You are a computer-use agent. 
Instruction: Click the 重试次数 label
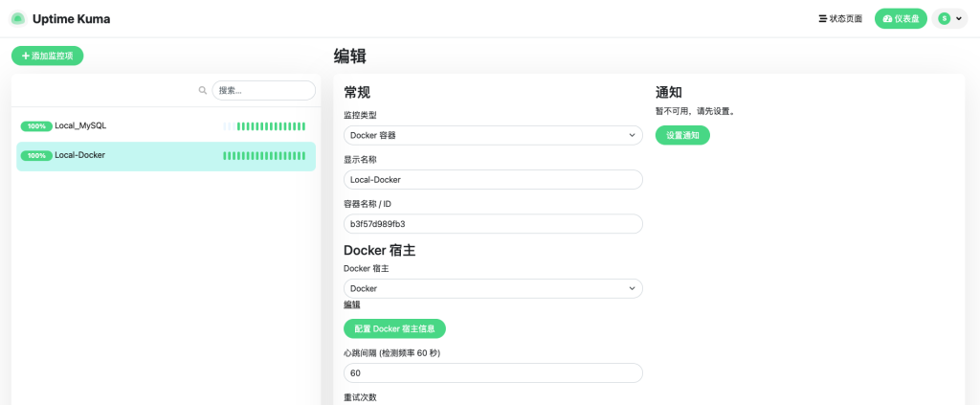[x=360, y=397]
